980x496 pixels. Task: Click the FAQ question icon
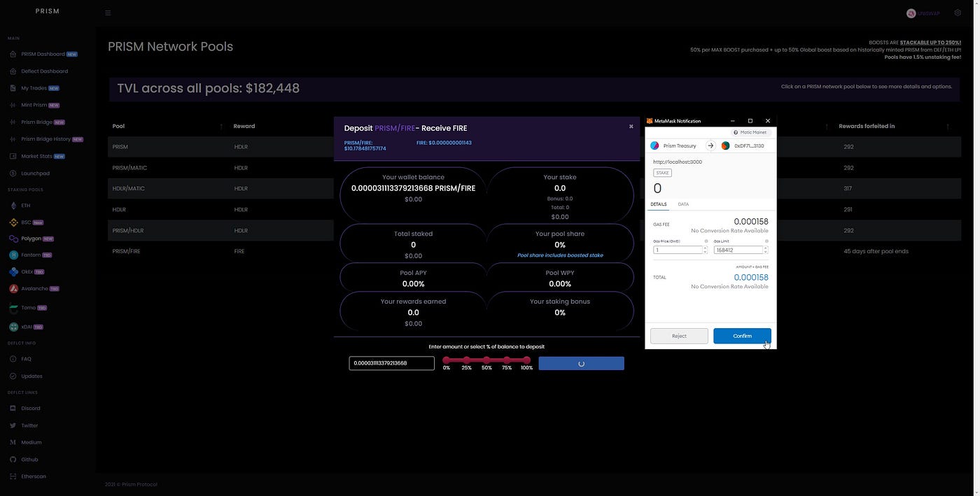(13, 359)
